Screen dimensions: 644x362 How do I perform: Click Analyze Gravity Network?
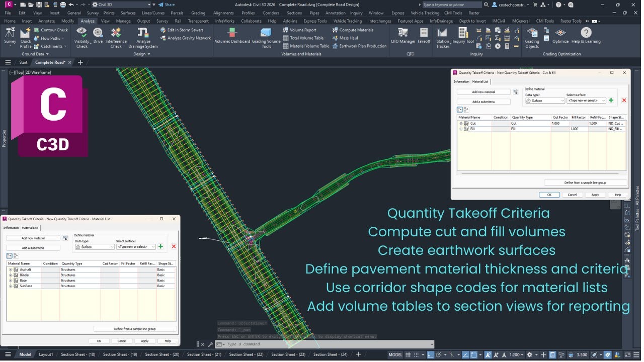185,38
